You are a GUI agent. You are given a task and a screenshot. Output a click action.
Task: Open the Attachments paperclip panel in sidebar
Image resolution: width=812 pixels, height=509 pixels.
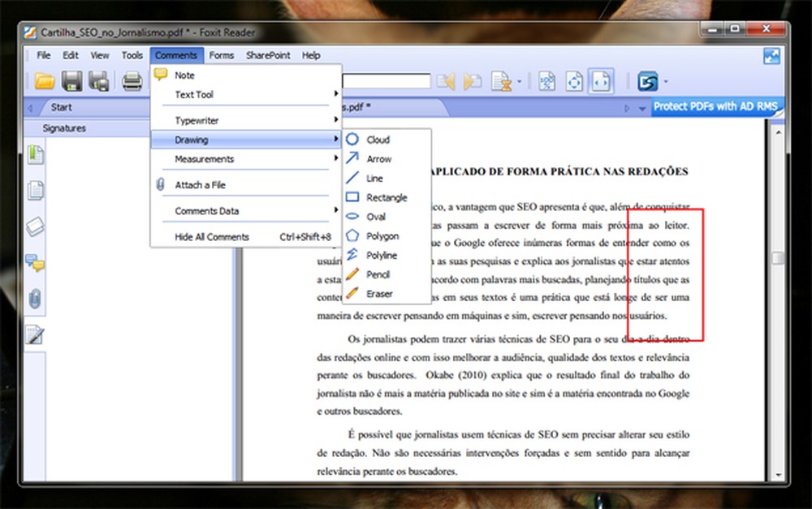(35, 299)
